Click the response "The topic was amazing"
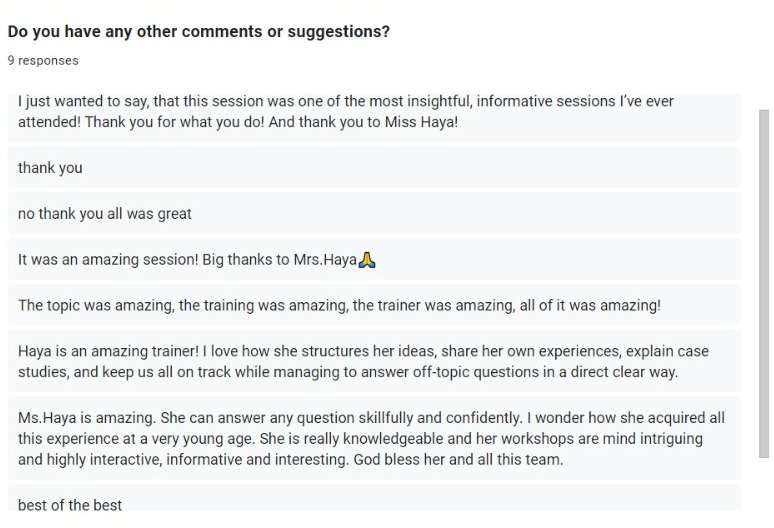 tap(374, 305)
